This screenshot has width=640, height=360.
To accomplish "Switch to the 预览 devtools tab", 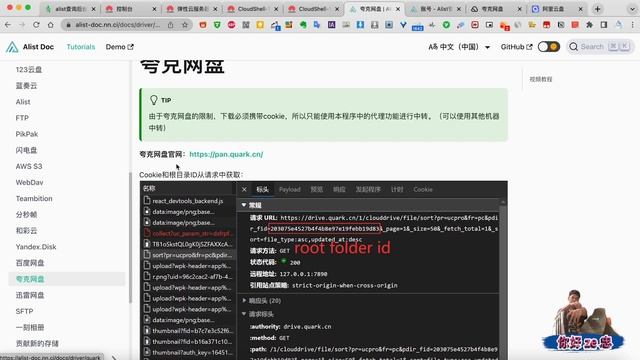I will coord(317,189).
